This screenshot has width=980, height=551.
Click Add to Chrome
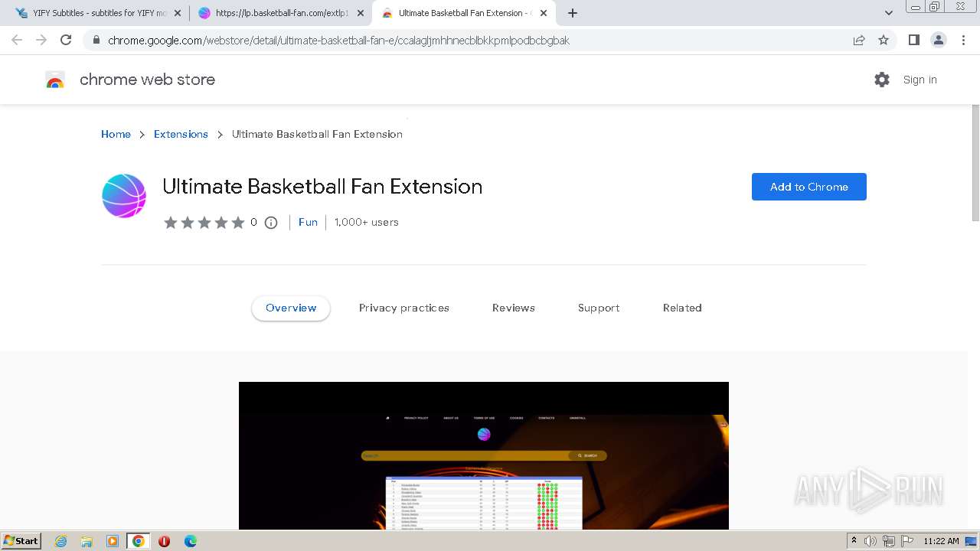pyautogui.click(x=808, y=187)
